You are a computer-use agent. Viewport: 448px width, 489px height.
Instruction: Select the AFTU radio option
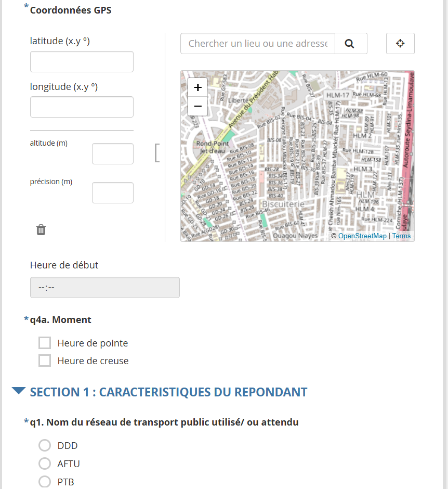(x=45, y=464)
